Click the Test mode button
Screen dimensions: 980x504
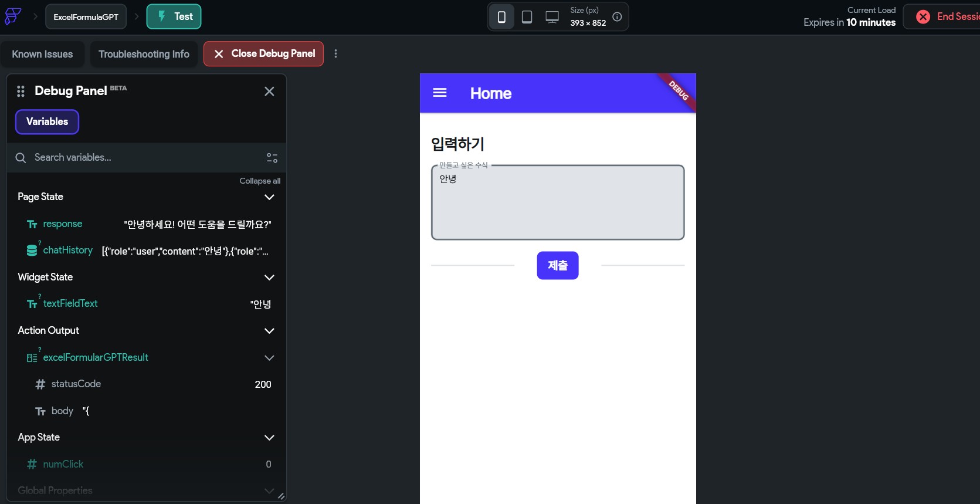[x=174, y=16]
